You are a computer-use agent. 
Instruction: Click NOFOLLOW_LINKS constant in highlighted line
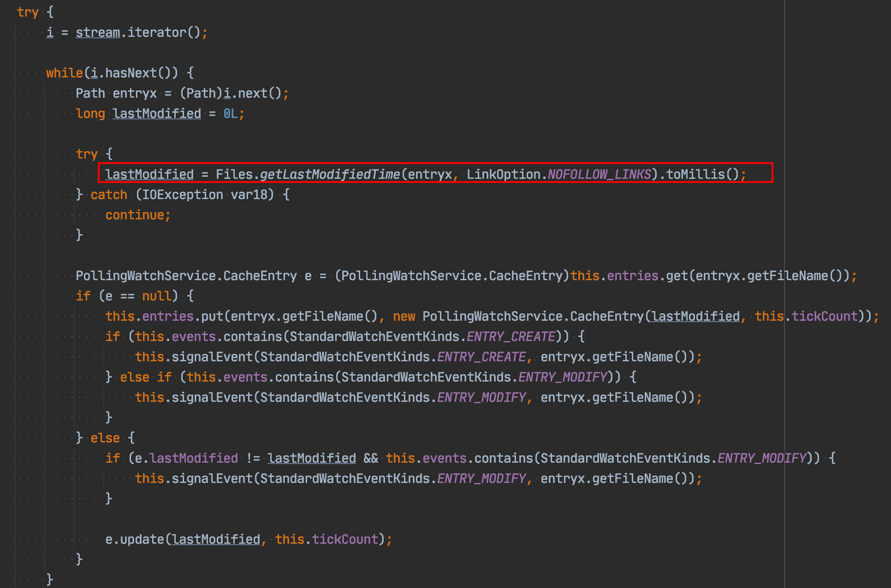pos(600,174)
